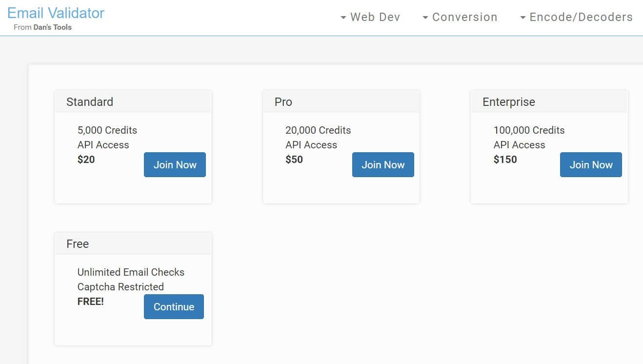
Task: Click the Standard plan card header
Action: click(133, 102)
